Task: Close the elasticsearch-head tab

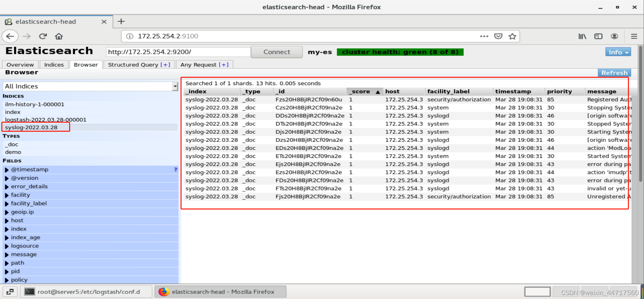Action: pyautogui.click(x=104, y=22)
